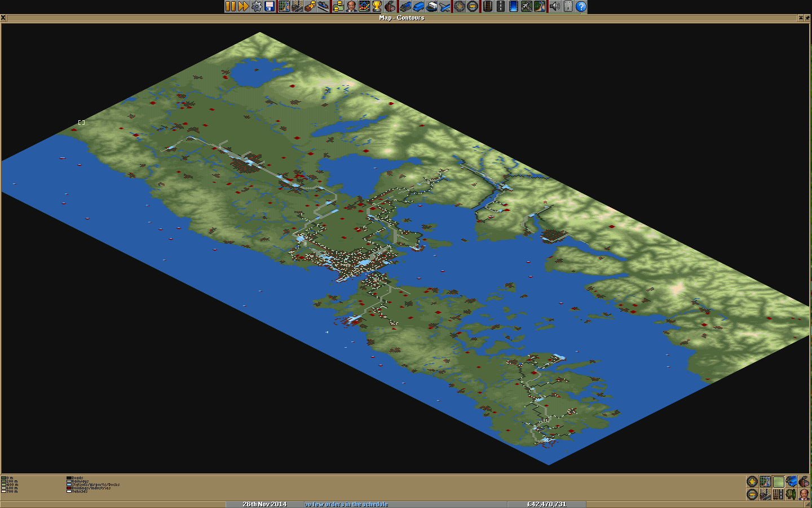Image resolution: width=812 pixels, height=508 pixels.
Task: Open the company league trophy icon
Action: tap(377, 6)
